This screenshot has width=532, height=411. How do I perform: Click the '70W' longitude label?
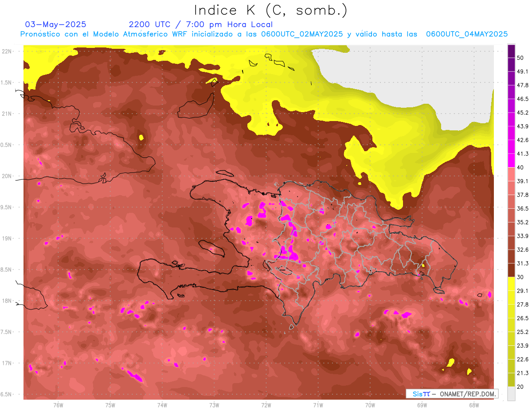coord(370,405)
